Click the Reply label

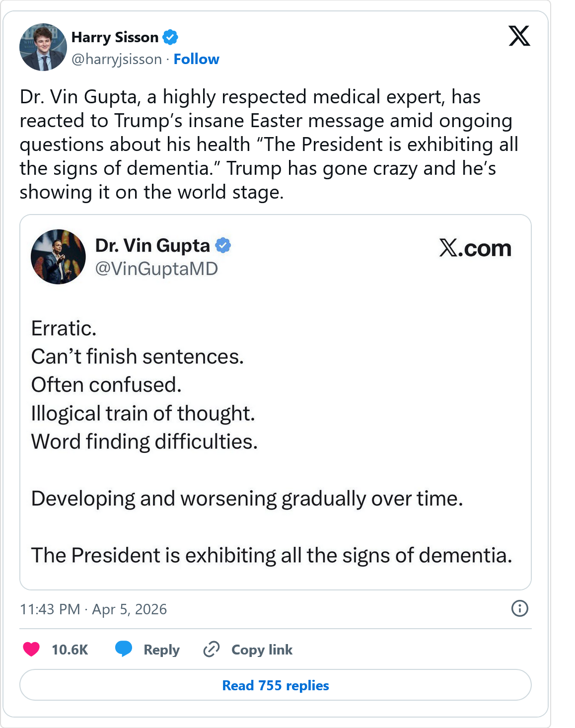pos(161,650)
